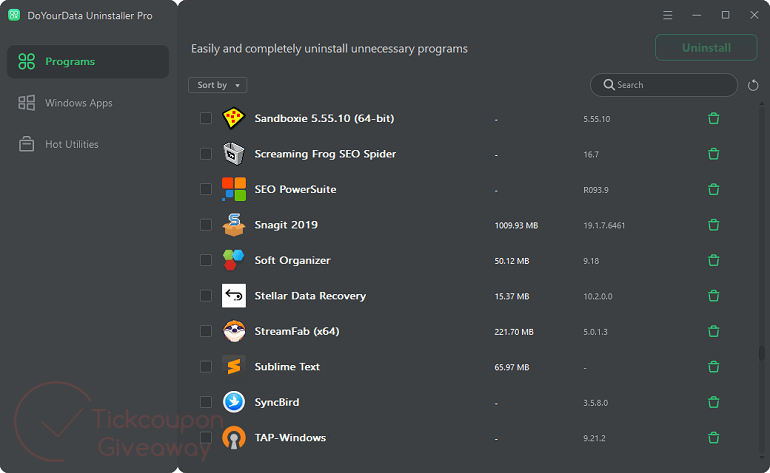Image resolution: width=770 pixels, height=473 pixels.
Task: Click the SEO PowerSuite version R093.9
Action: 596,190
